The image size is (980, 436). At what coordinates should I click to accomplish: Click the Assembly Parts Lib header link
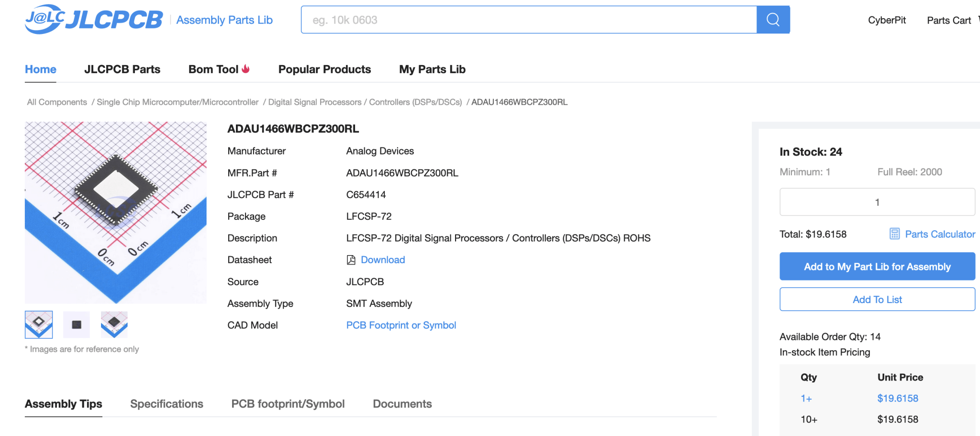pos(224,20)
